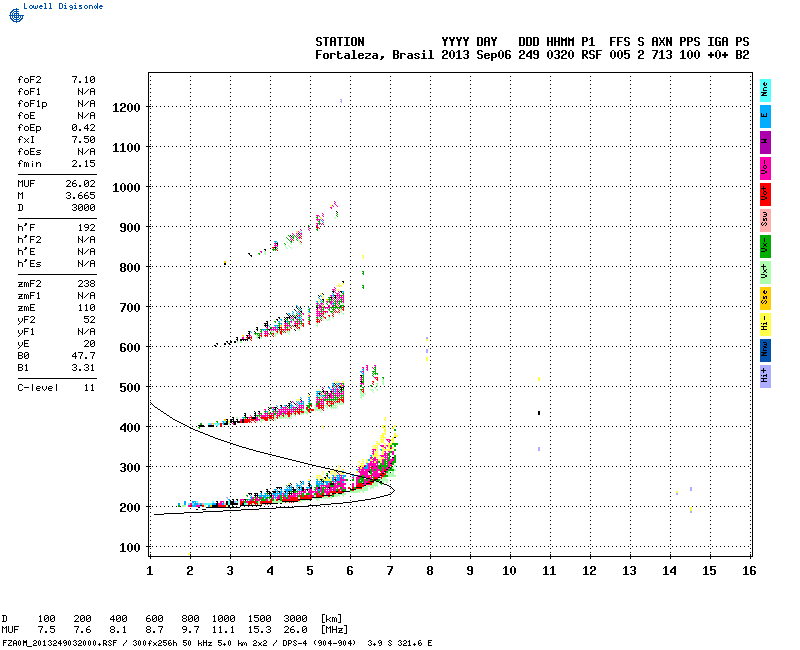
Task: Select the red Vo+ legend swatch
Action: 765,194
